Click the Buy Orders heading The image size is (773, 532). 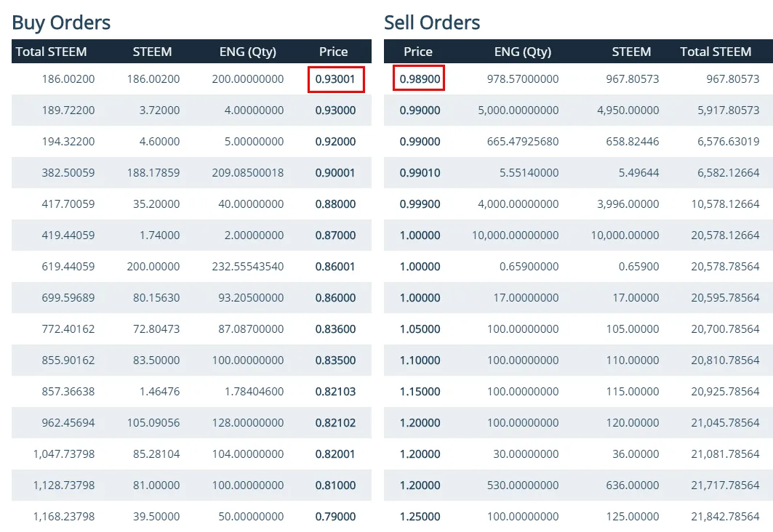61,23
